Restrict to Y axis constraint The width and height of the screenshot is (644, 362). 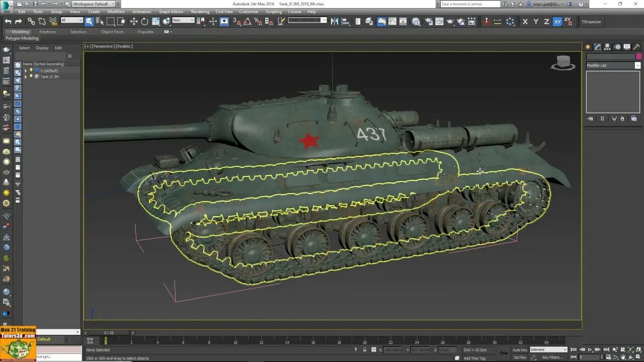point(536,22)
